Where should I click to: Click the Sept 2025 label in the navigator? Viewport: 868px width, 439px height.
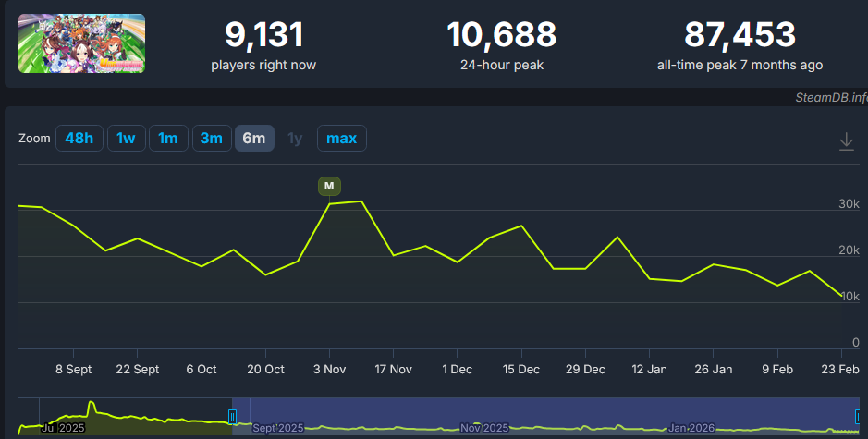(278, 428)
